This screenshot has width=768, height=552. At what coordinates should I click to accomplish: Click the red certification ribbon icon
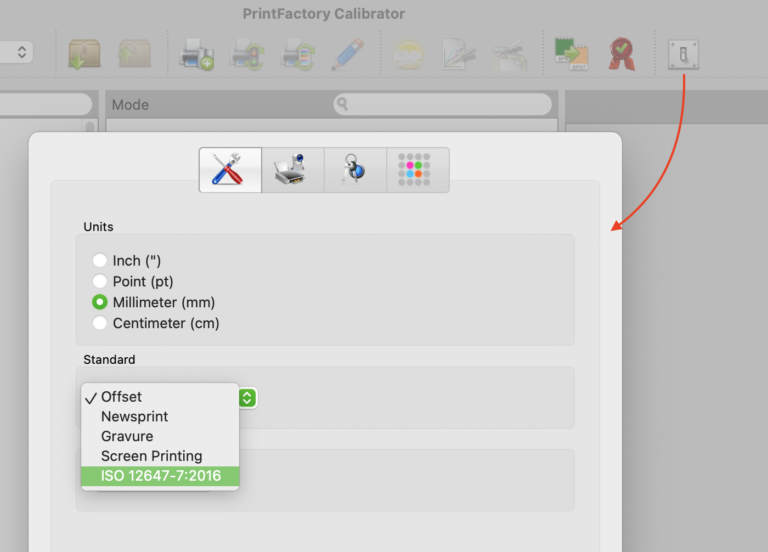(x=622, y=54)
